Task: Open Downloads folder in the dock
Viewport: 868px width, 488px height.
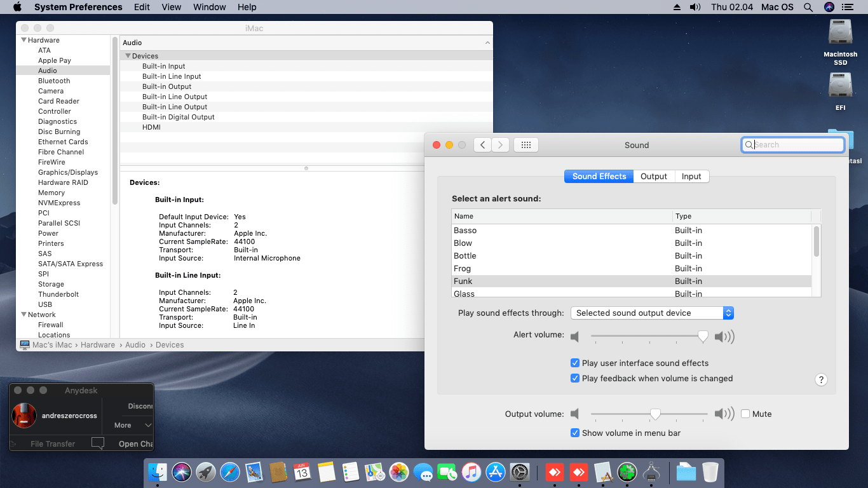Action: (x=686, y=472)
